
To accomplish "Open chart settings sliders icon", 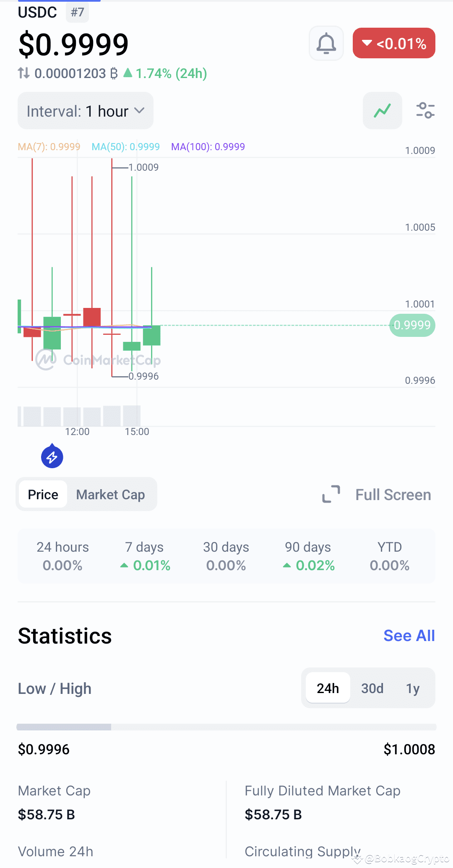I will click(425, 111).
